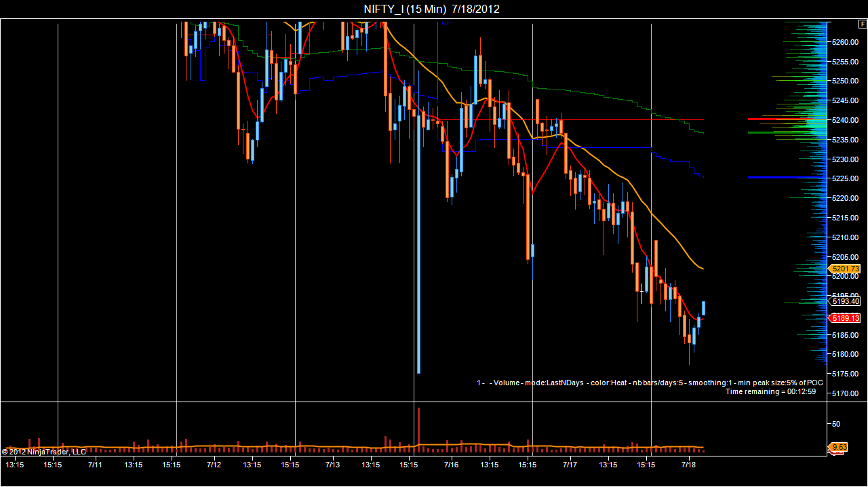The image size is (868, 487).
Task: Click the 5170.00 price axis label
Action: (845, 394)
